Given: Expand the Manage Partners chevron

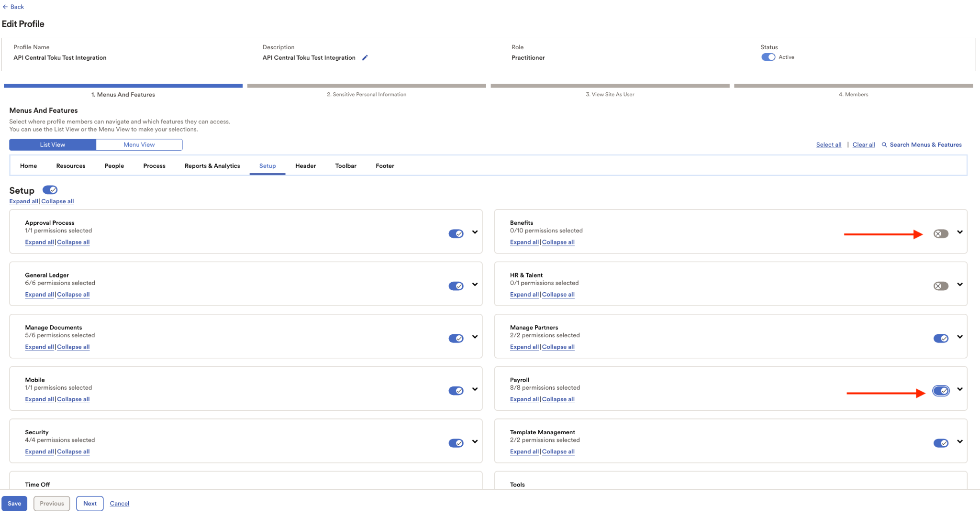Looking at the screenshot, I should click(960, 337).
